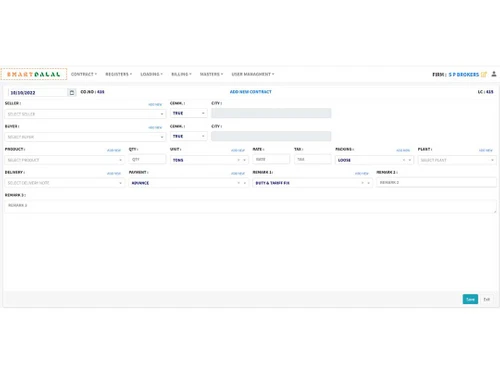Open the Masters menu

point(211,74)
